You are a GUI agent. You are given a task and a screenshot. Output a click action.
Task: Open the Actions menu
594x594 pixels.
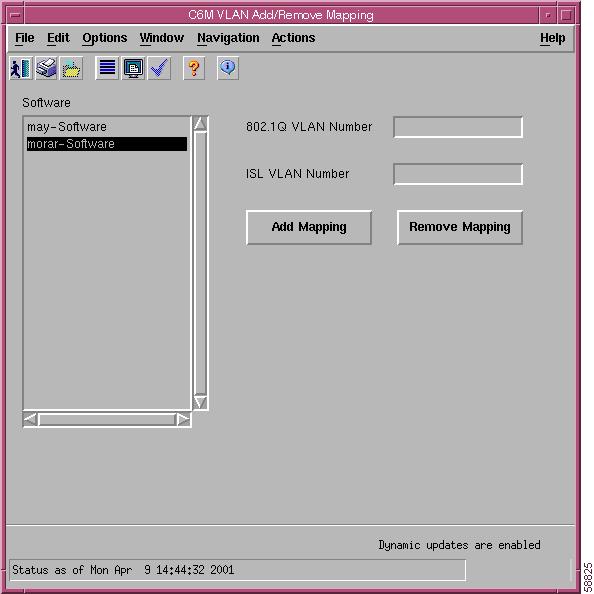coord(293,38)
